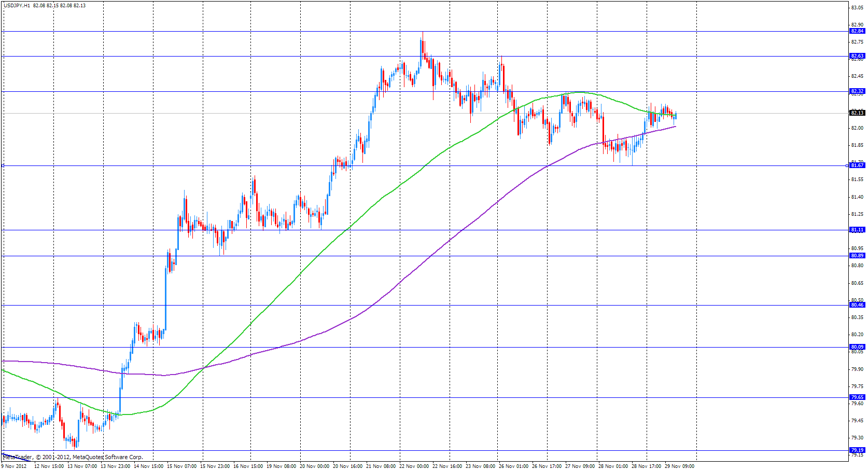Select the 79.19 horizontal level price tag

(x=857, y=450)
